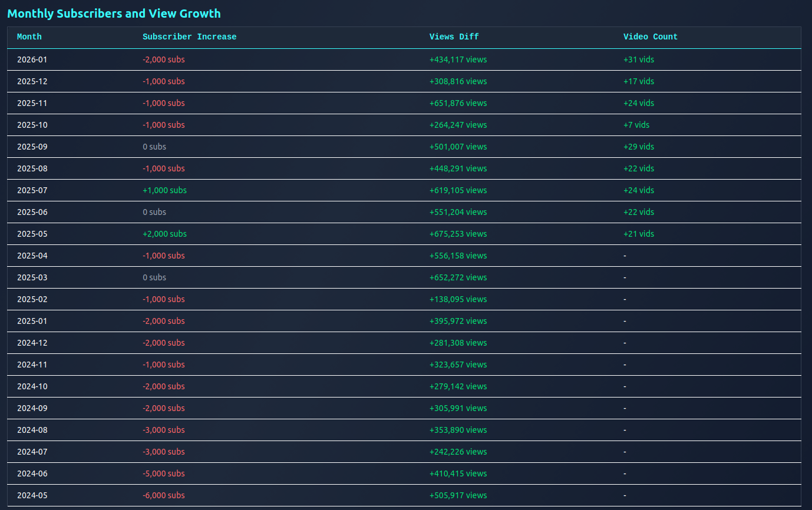812x510 pixels.
Task: Select the +7 vids cell
Action: tap(636, 125)
